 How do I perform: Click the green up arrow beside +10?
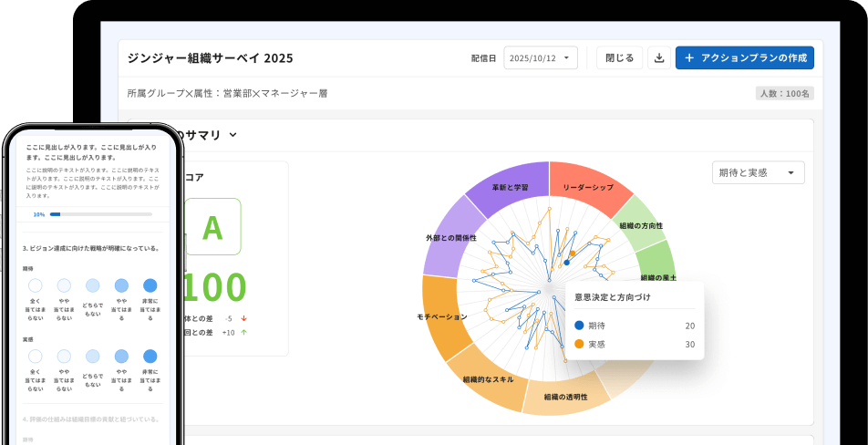click(x=243, y=333)
